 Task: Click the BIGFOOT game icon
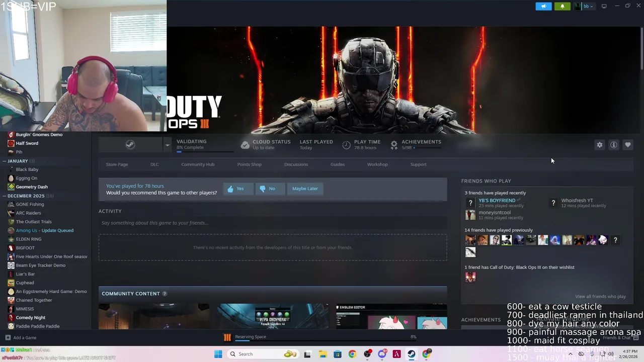coord(11,248)
